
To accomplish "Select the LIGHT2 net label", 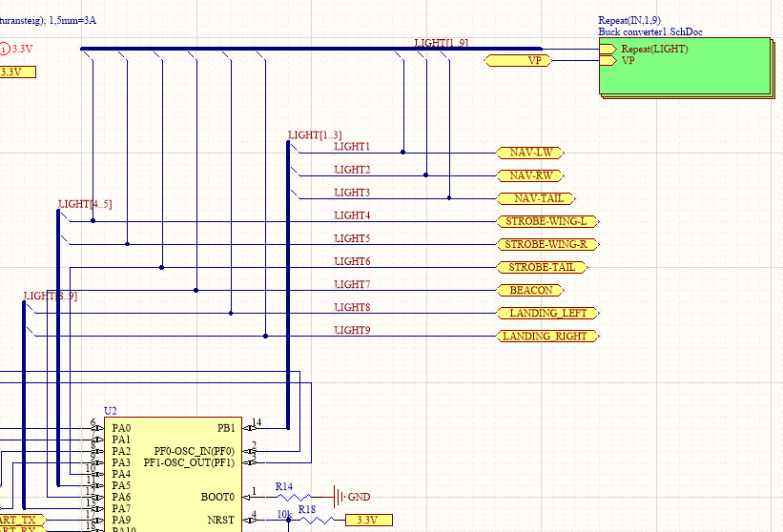I will 352,170.
